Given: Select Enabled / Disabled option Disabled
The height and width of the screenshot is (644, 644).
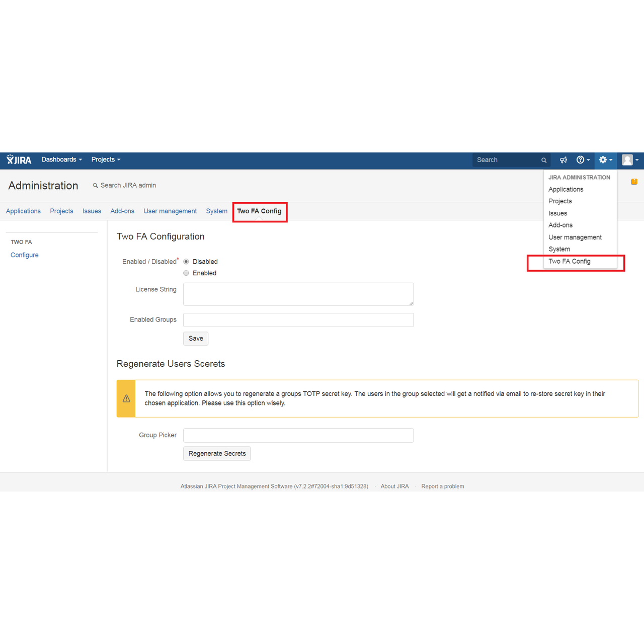Looking at the screenshot, I should click(x=186, y=261).
